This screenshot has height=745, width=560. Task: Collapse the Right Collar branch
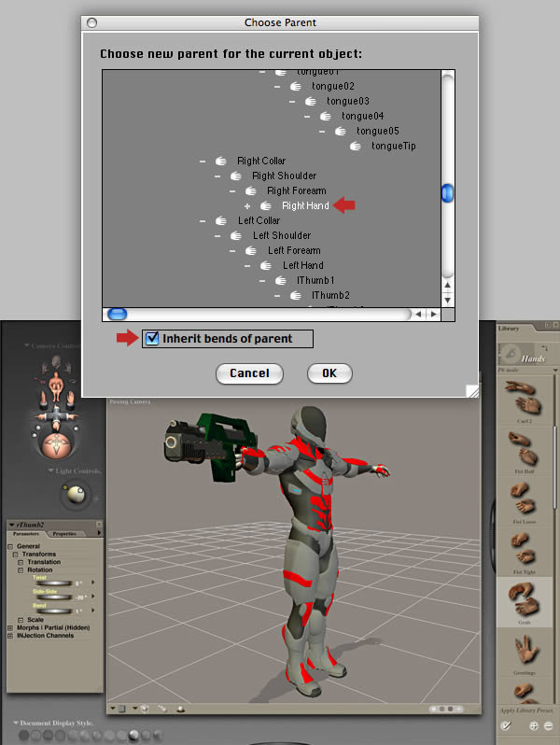[203, 162]
